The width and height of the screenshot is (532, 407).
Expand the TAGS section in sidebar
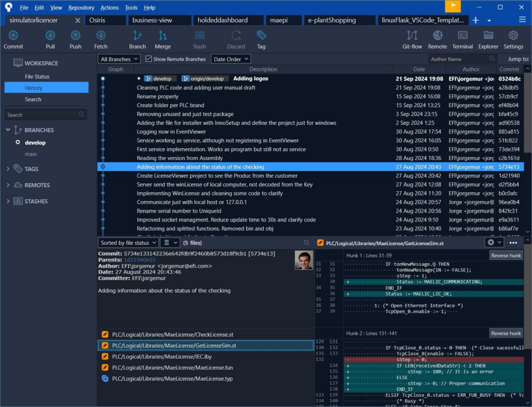(8, 169)
